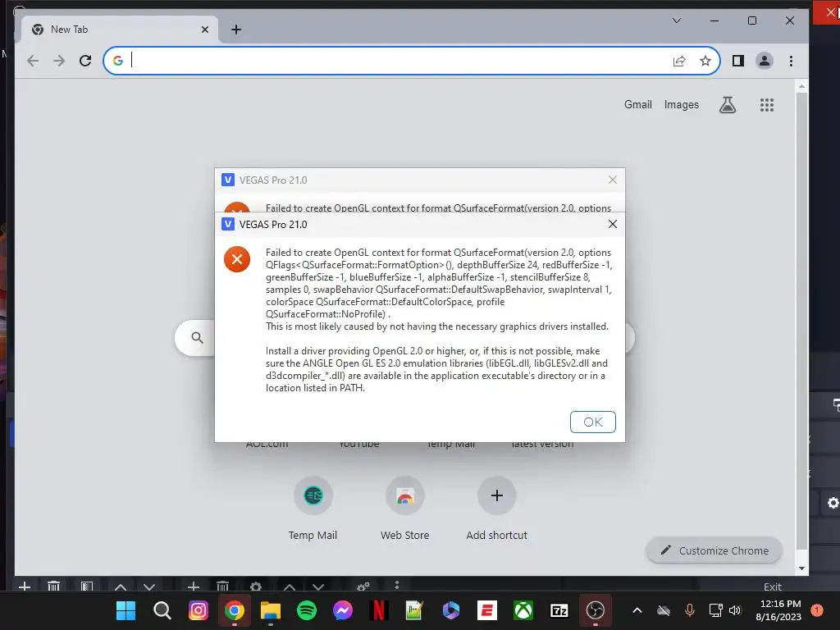This screenshot has width=840, height=630.
Task: Toggle the Chrome side panel
Action: 738,61
